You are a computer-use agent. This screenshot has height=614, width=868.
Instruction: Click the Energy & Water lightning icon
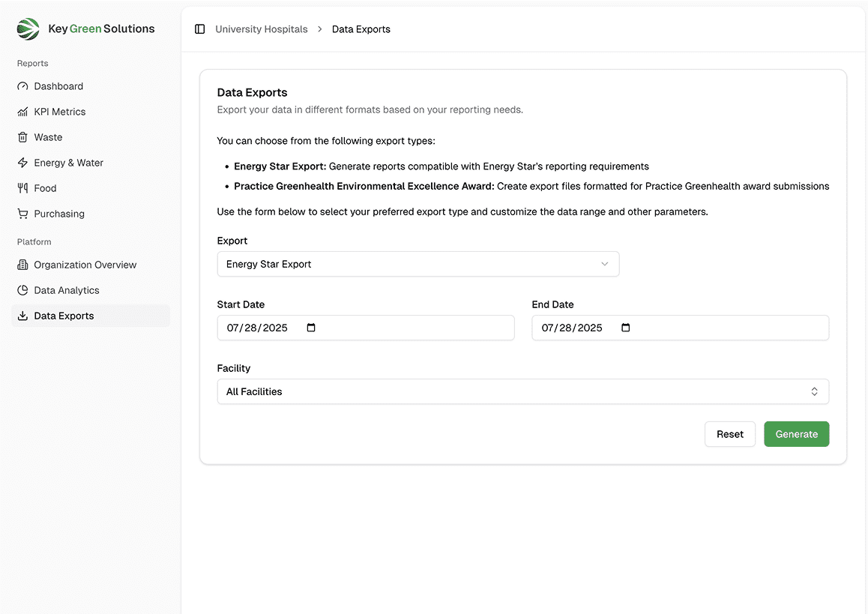point(22,163)
